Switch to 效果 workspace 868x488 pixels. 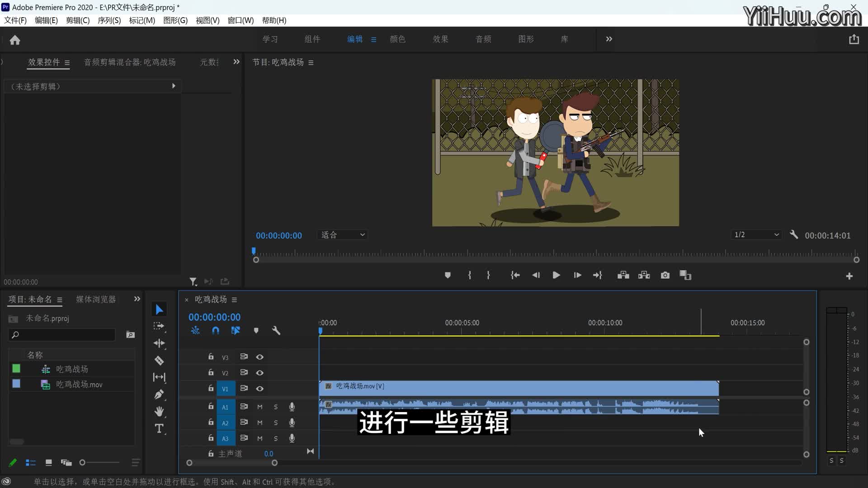click(x=441, y=39)
